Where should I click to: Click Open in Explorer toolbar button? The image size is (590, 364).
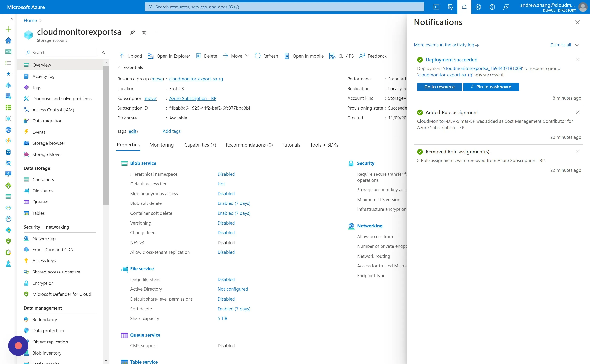[169, 56]
